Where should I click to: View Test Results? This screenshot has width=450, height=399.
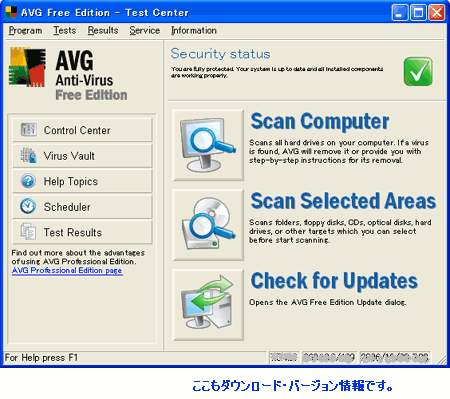(x=82, y=232)
